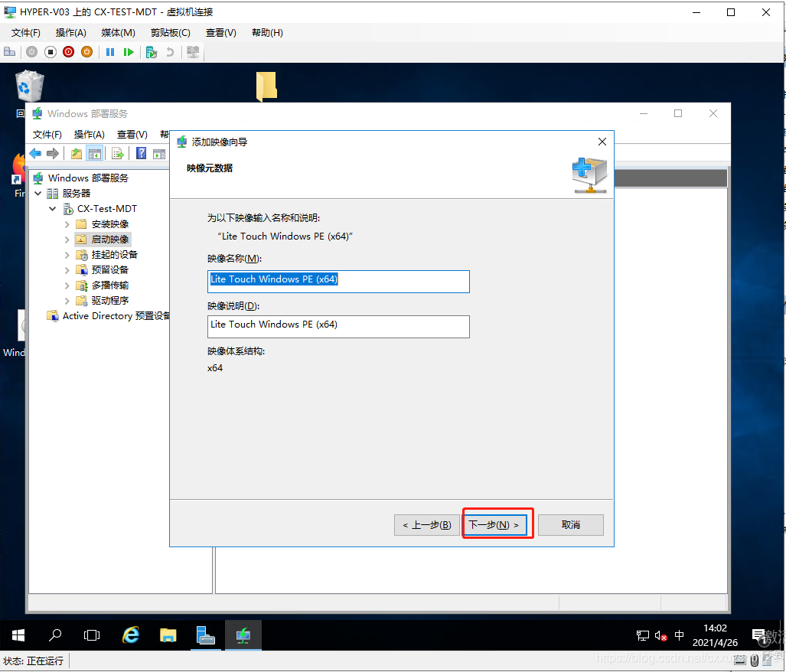Open the 剪贴板(C) menu
Viewport: 786px width, 672px height.
pos(171,33)
